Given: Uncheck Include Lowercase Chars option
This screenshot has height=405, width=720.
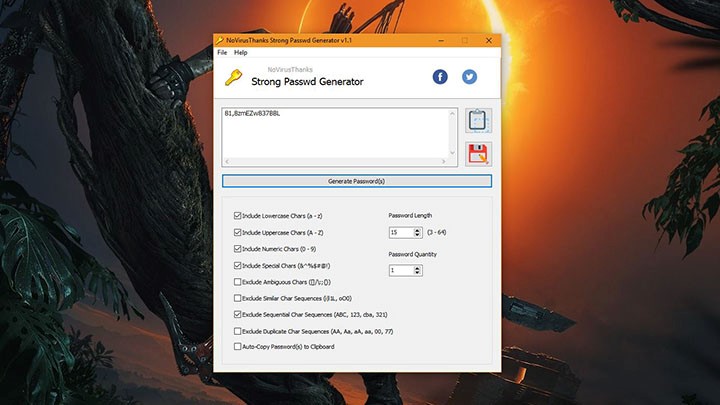Looking at the screenshot, I should pos(237,216).
